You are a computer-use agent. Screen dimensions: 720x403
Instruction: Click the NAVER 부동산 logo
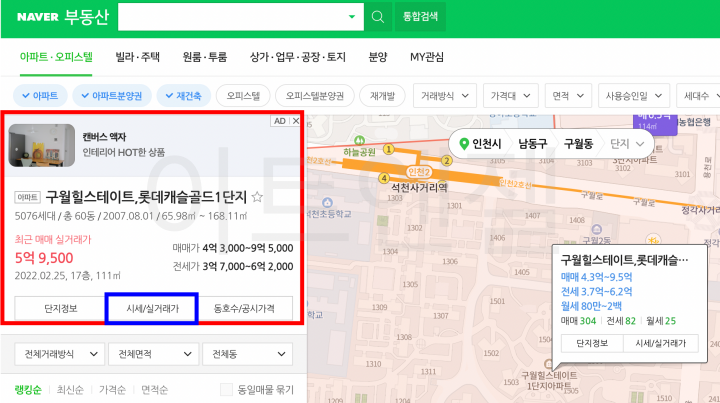pos(63,17)
